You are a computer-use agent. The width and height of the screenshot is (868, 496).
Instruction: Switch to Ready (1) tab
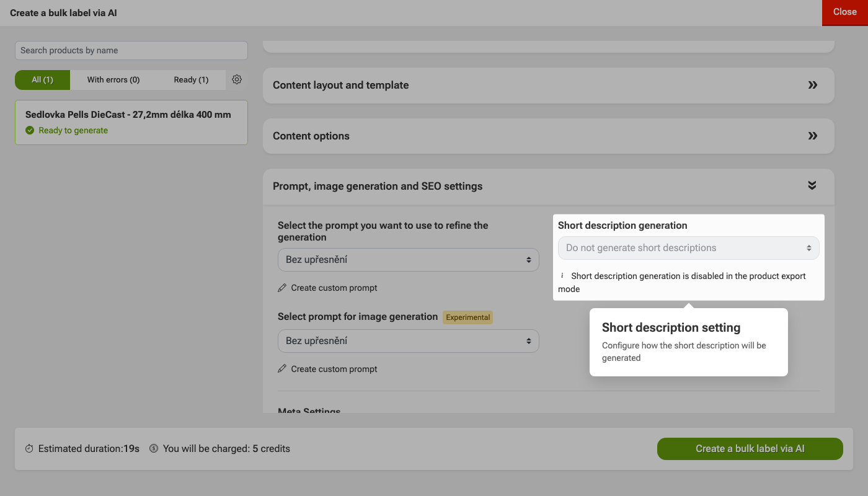click(191, 80)
